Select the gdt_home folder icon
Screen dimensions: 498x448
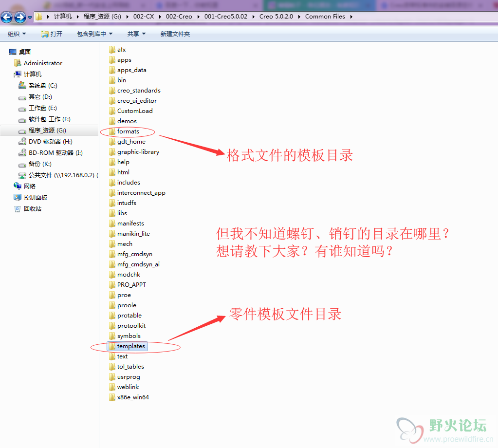click(112, 141)
